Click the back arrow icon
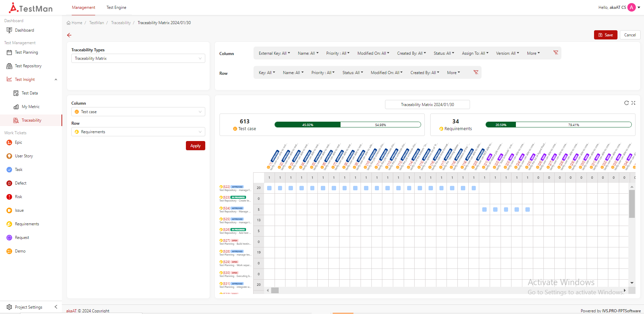644x314 pixels. tap(69, 35)
